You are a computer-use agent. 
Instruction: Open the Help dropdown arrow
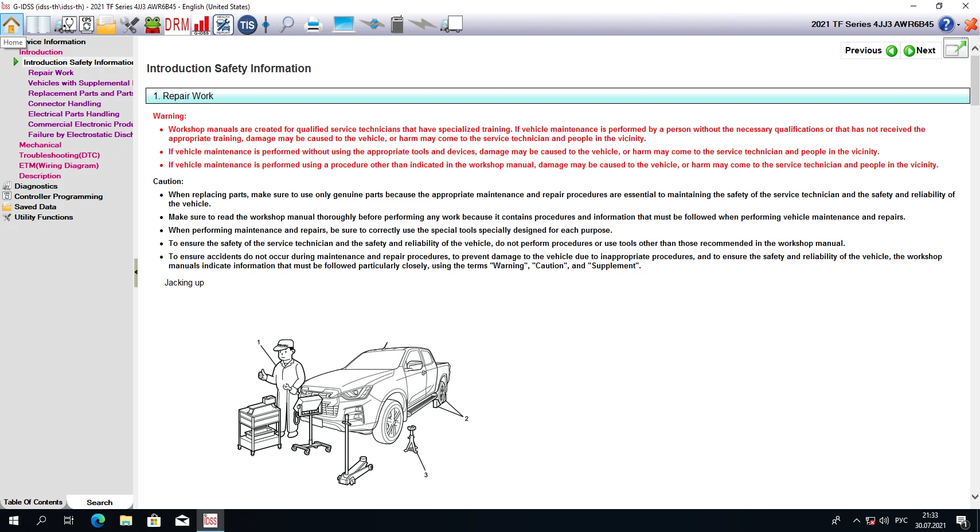click(x=958, y=25)
